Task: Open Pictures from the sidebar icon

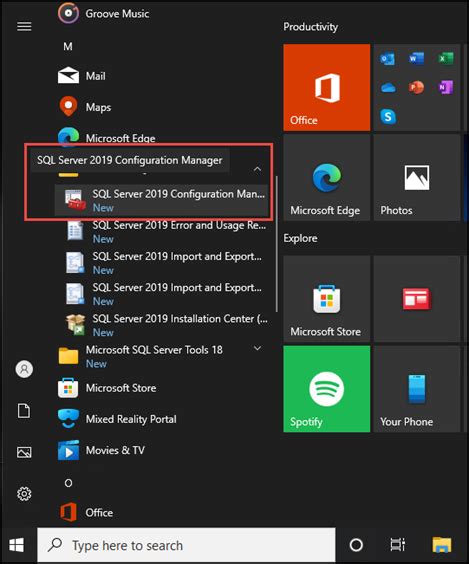Action: point(24,452)
